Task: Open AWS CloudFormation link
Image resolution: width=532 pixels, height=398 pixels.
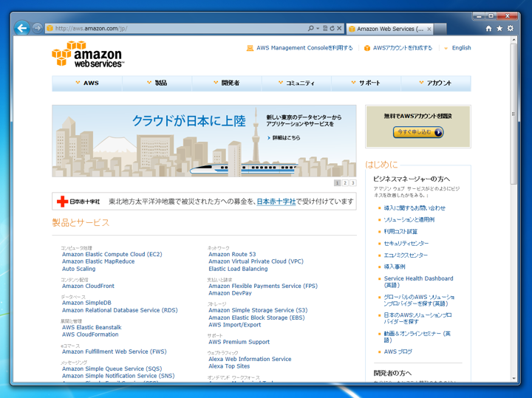Action: click(90, 334)
